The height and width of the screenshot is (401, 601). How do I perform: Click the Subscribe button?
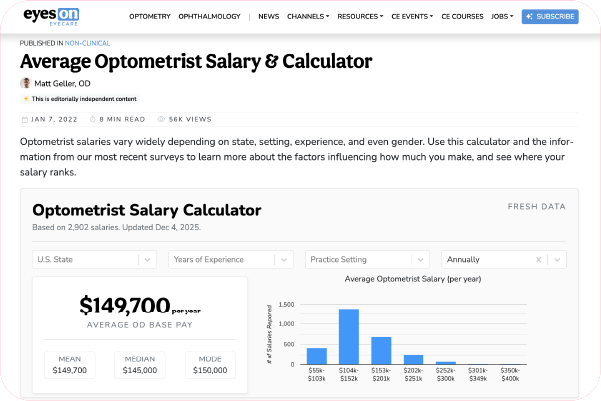[x=550, y=16]
